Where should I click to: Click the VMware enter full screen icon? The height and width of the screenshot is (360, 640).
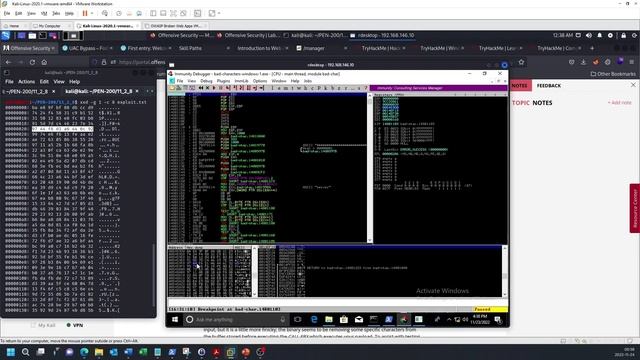click(x=173, y=13)
